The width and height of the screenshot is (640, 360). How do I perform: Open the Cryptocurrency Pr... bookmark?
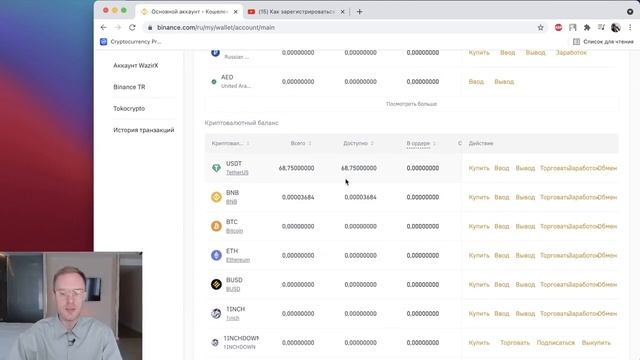coord(131,42)
